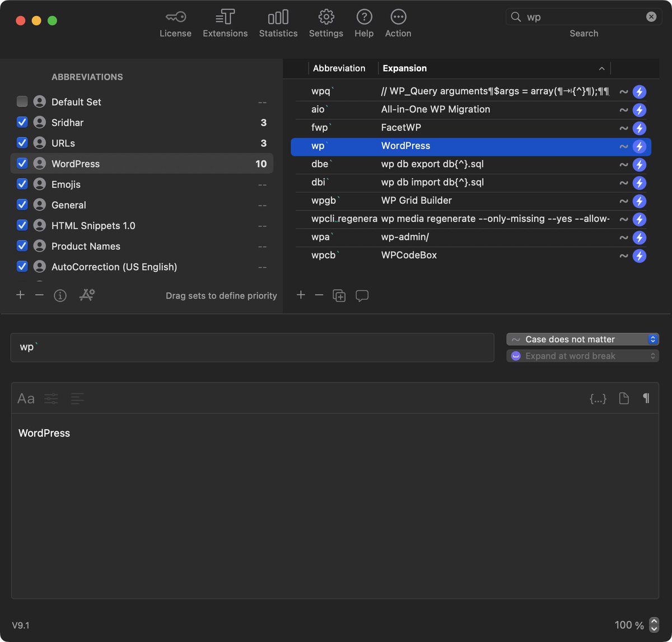
Task: Uncheck the Sridhar set checkbox
Action: [x=22, y=122]
